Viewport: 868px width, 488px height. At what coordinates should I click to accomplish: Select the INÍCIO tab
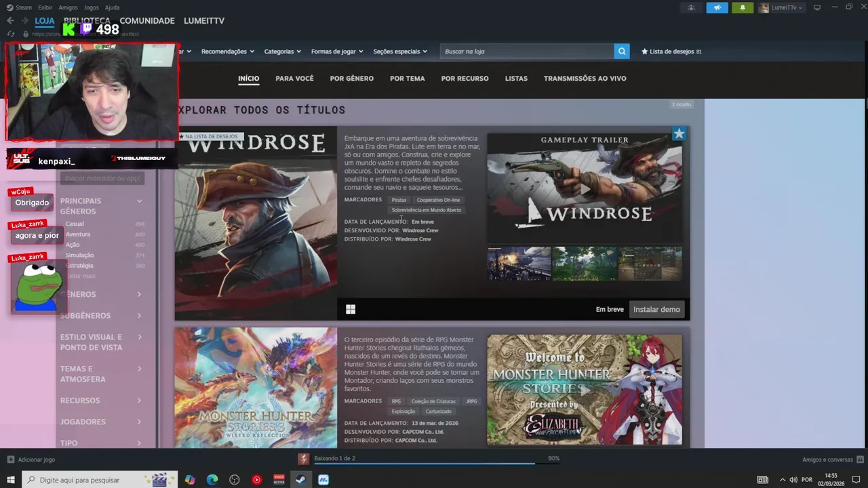point(248,79)
